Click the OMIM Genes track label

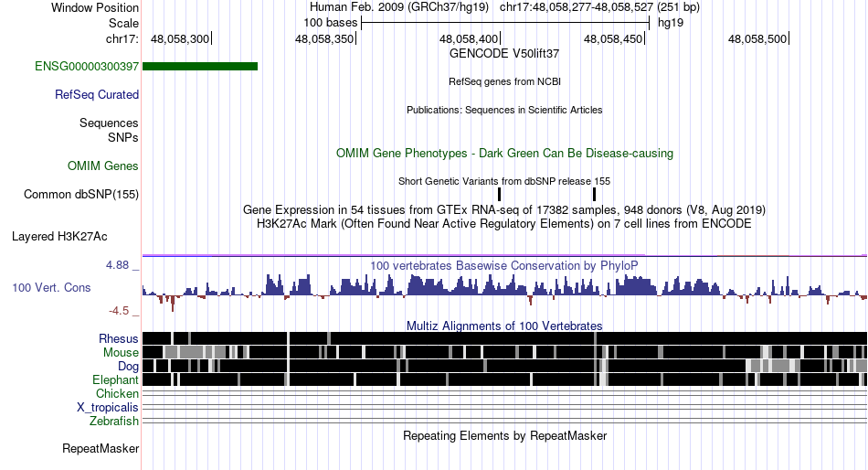103,166
